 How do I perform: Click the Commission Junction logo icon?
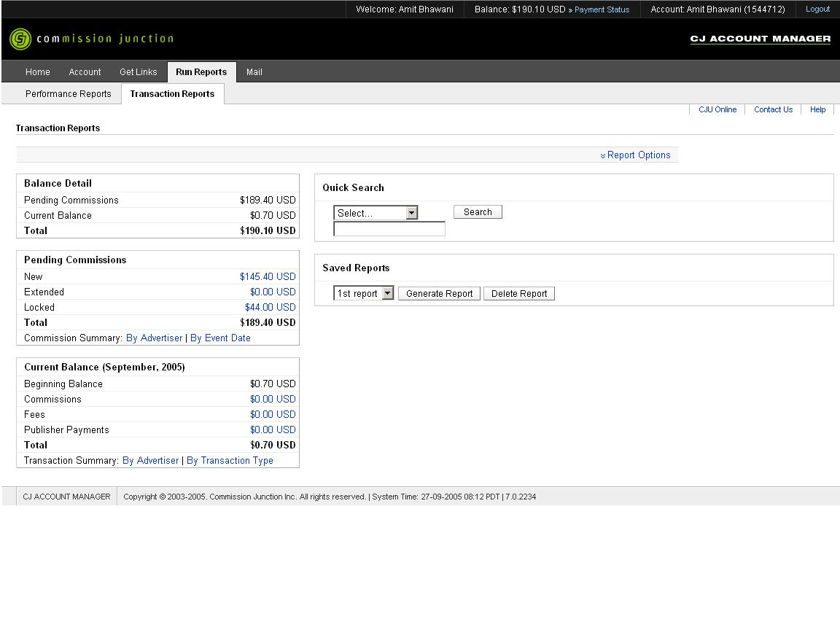tap(21, 39)
